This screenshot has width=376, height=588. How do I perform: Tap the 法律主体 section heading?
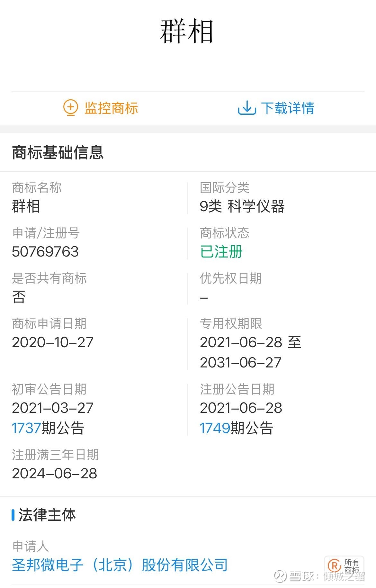[x=47, y=515]
